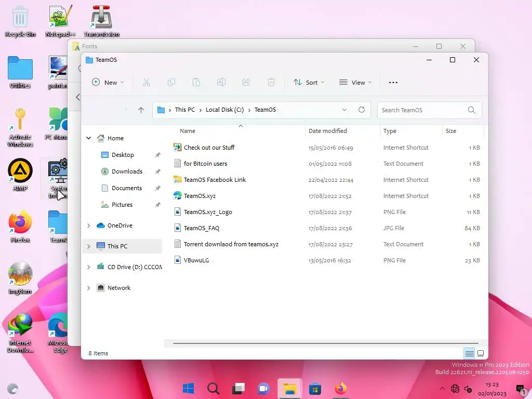
Task: Open notification center icon in tray
Action: [x=520, y=389]
